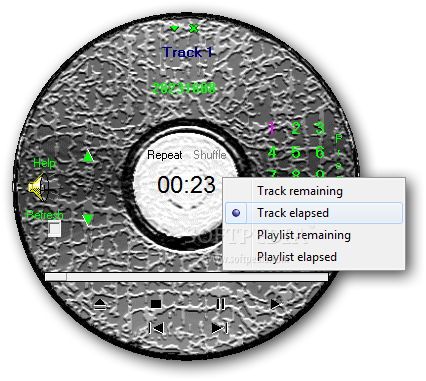
Task: Click the yellow speaker volume icon
Action: click(x=38, y=187)
